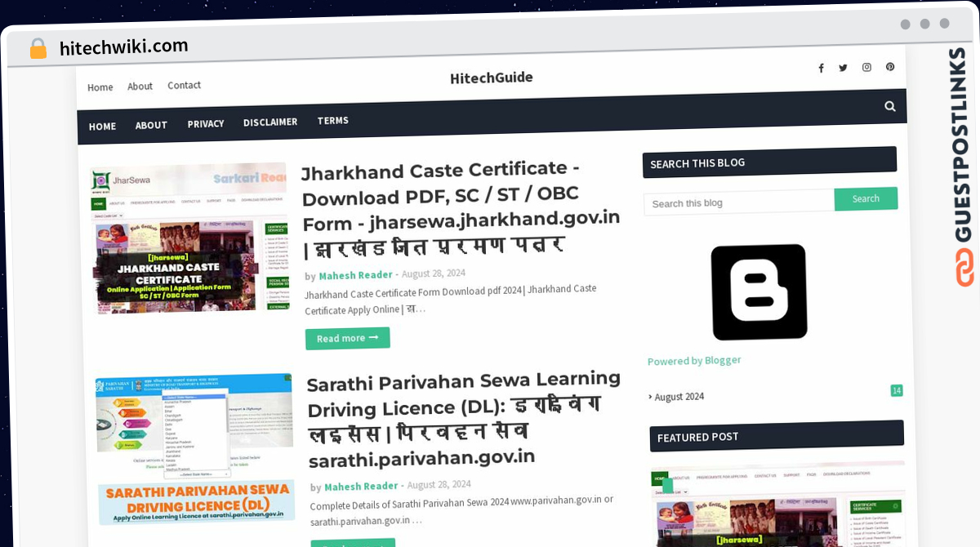Open the Twitter social icon
The image size is (980, 547).
click(x=843, y=68)
